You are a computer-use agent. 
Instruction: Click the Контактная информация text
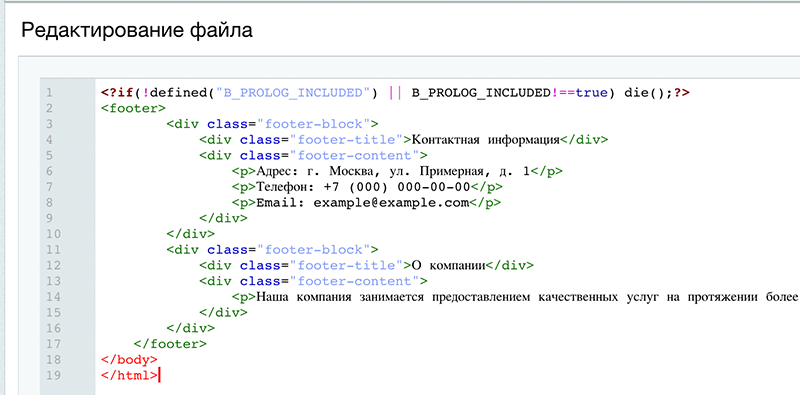pyautogui.click(x=485, y=140)
